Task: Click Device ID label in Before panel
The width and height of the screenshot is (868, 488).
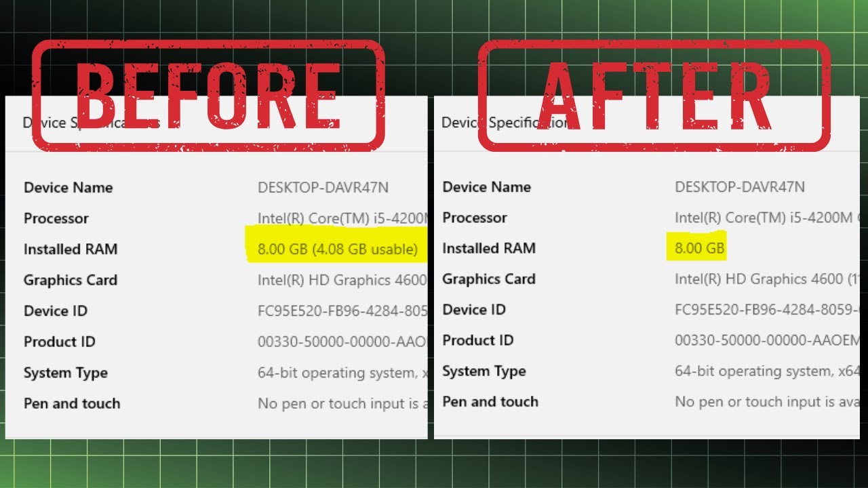Action: (x=56, y=311)
